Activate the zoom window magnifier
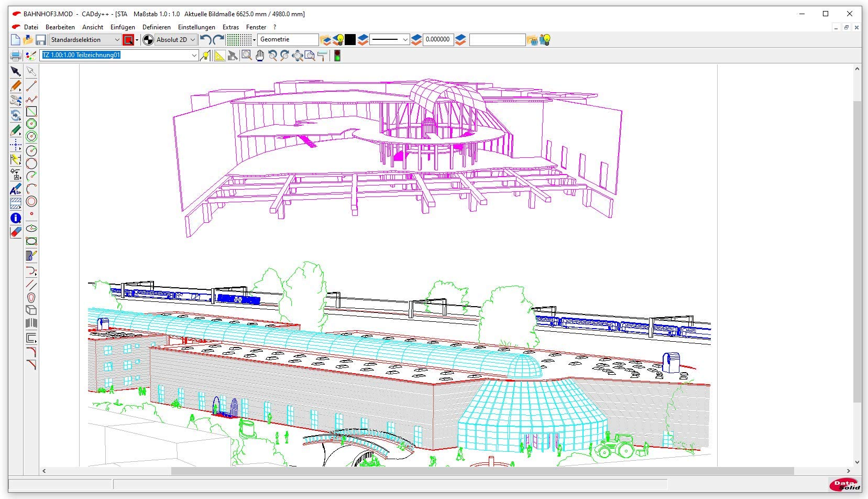Screen dimensions: 868x499 (247, 56)
